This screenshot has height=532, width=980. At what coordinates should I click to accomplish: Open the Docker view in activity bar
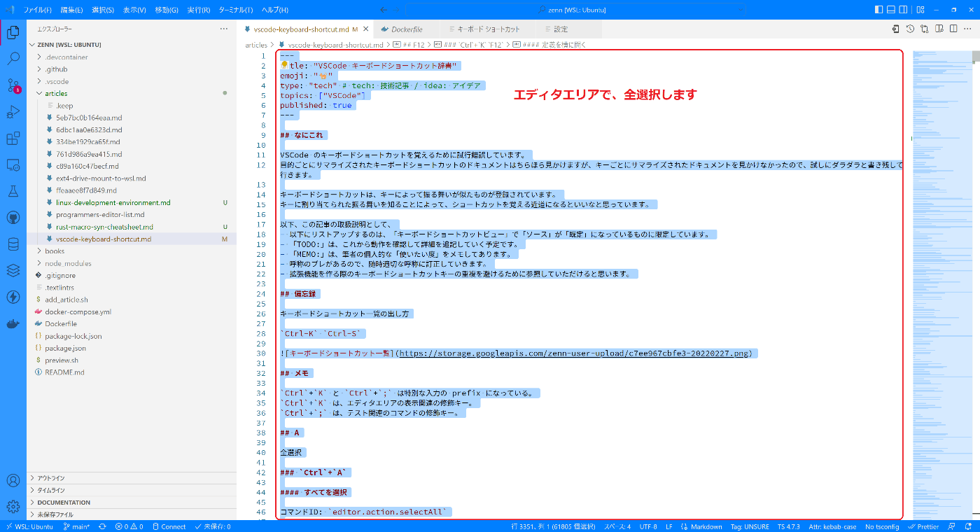point(13,323)
